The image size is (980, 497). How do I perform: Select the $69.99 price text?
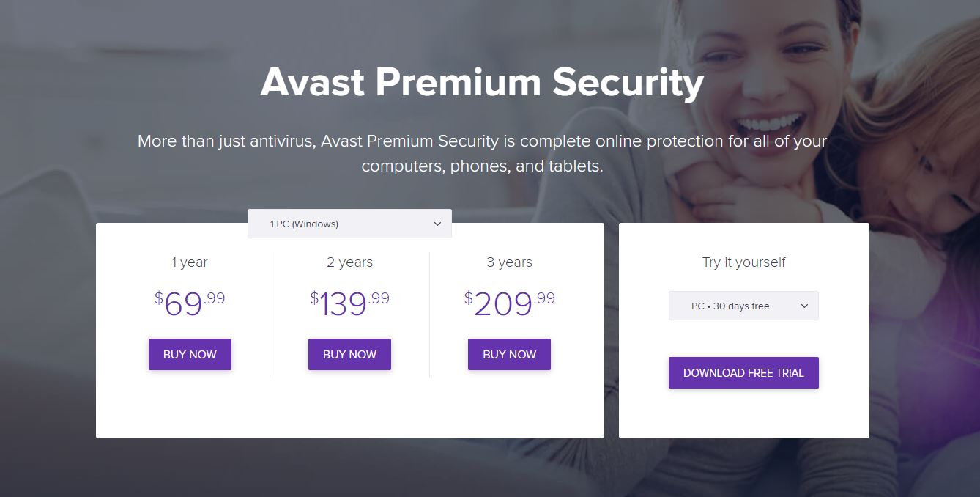tap(190, 302)
